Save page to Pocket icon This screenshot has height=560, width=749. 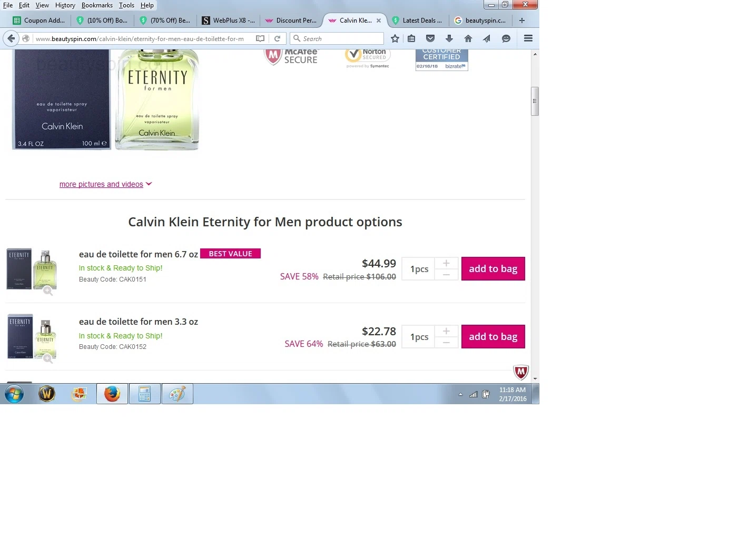(x=430, y=38)
